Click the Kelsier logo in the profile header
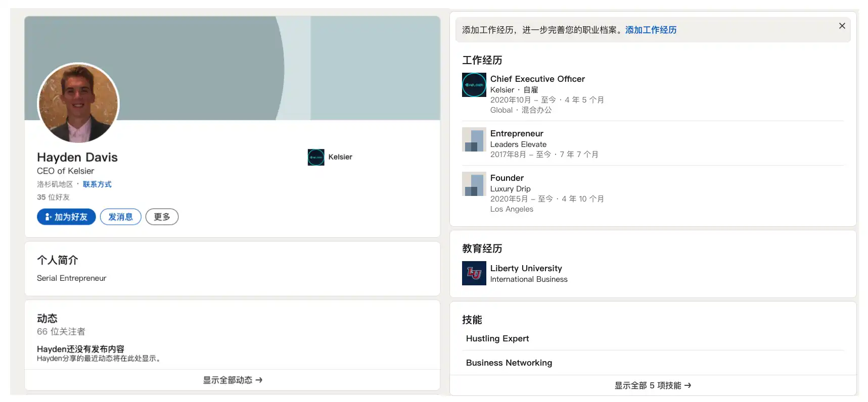868x402 pixels. 316,157
